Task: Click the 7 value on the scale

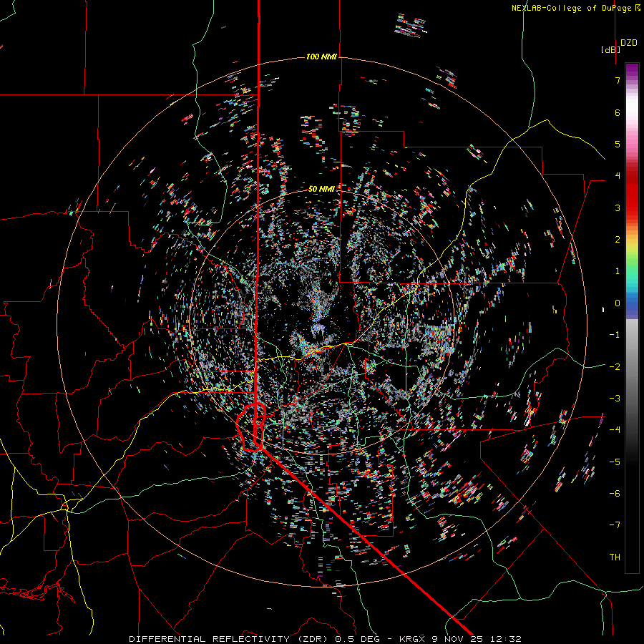Action: (618, 80)
